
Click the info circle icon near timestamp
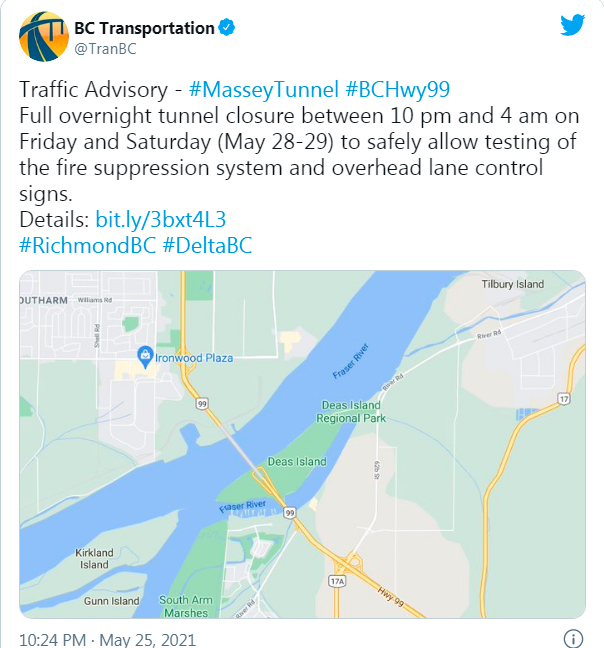(573, 638)
